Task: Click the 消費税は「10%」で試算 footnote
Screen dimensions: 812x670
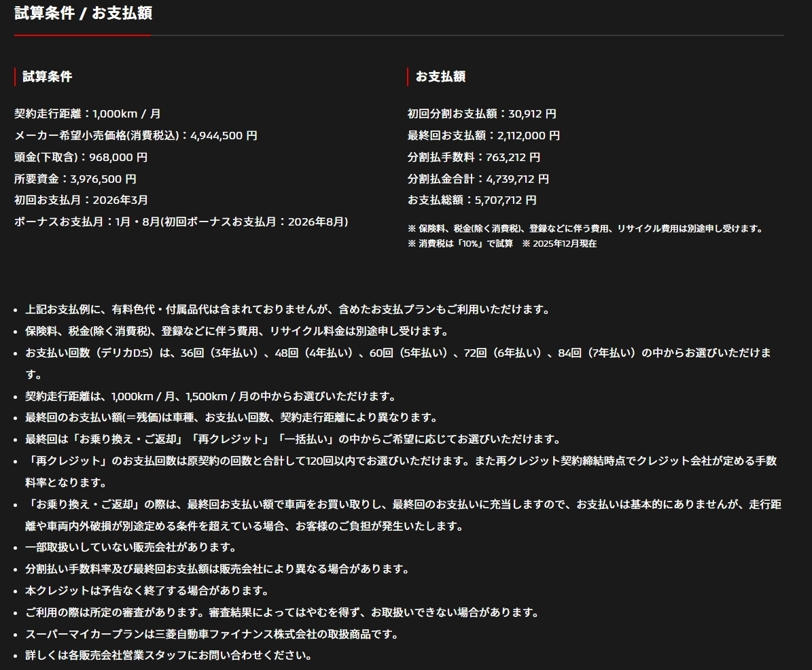Action: 460,244
